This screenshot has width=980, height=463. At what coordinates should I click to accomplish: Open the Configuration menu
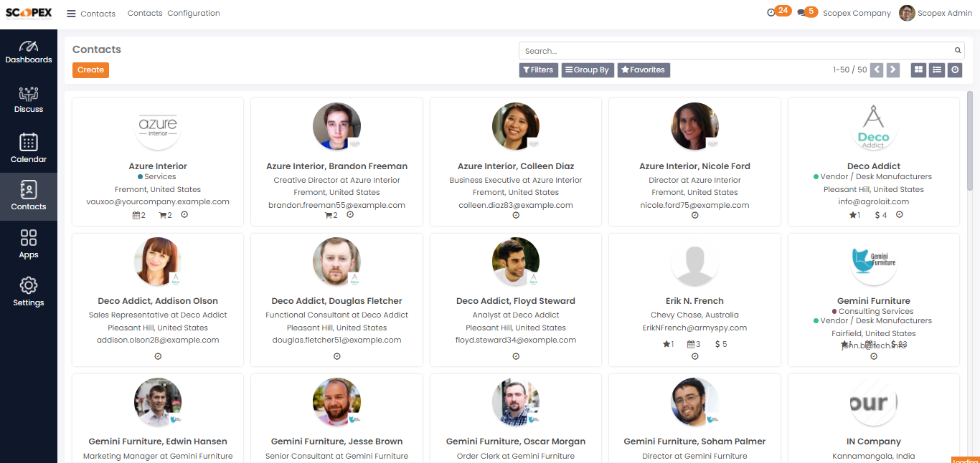194,13
